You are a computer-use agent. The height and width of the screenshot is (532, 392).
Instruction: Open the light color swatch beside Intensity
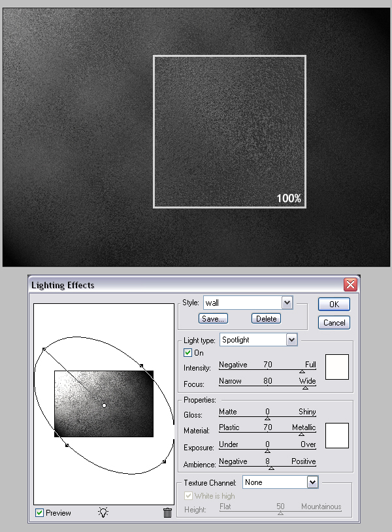(336, 367)
